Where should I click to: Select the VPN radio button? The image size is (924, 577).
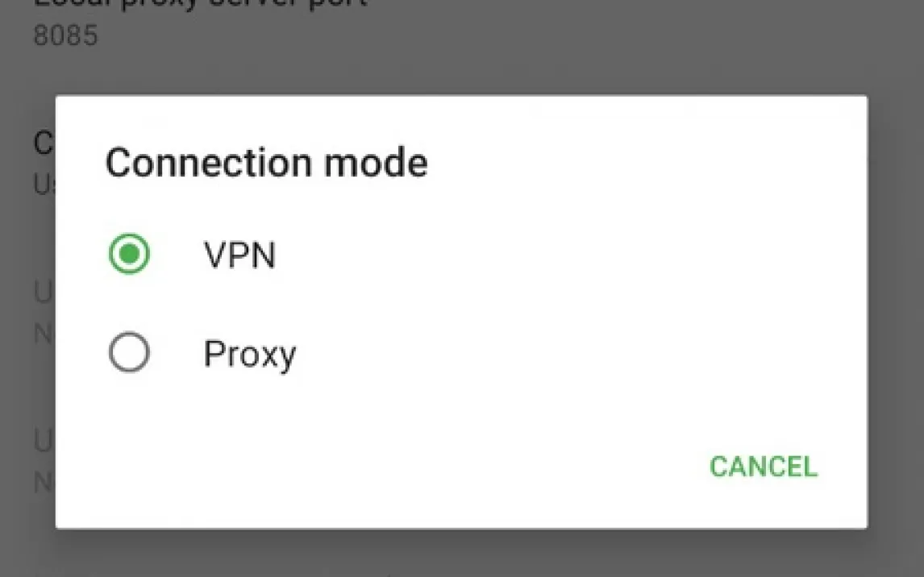click(x=129, y=255)
